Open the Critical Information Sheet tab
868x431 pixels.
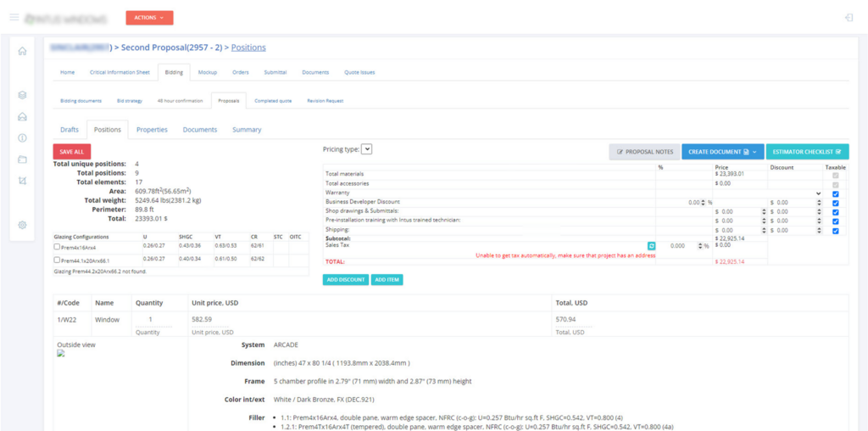click(x=120, y=72)
